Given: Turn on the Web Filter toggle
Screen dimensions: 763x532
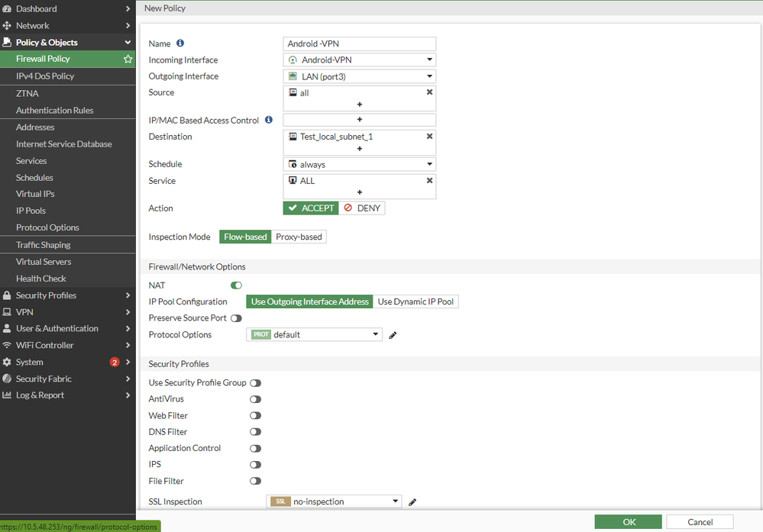Looking at the screenshot, I should [255, 416].
